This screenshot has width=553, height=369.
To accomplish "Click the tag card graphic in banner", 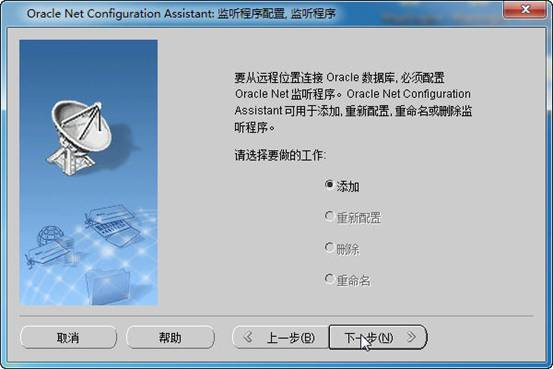I will [48, 254].
